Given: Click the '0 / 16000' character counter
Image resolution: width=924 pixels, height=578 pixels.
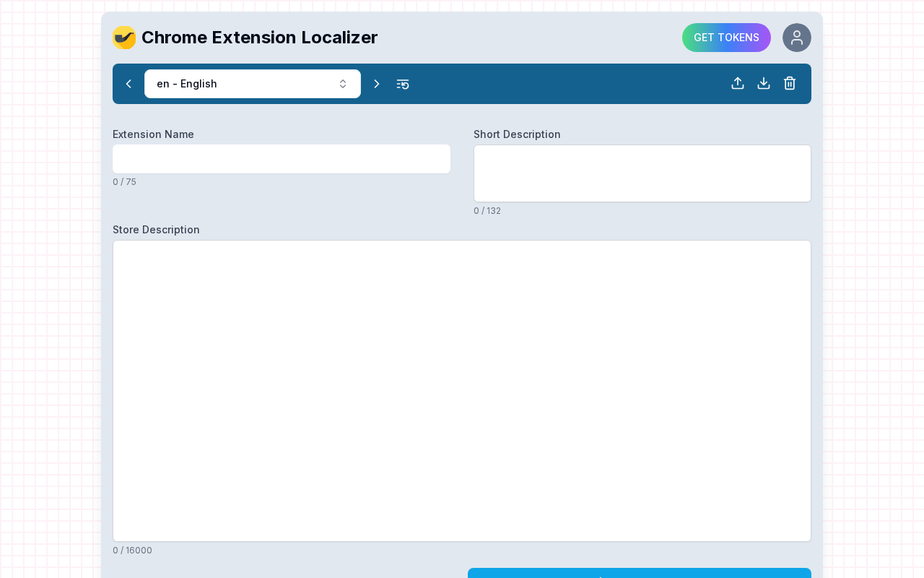Looking at the screenshot, I should pyautogui.click(x=132, y=551).
